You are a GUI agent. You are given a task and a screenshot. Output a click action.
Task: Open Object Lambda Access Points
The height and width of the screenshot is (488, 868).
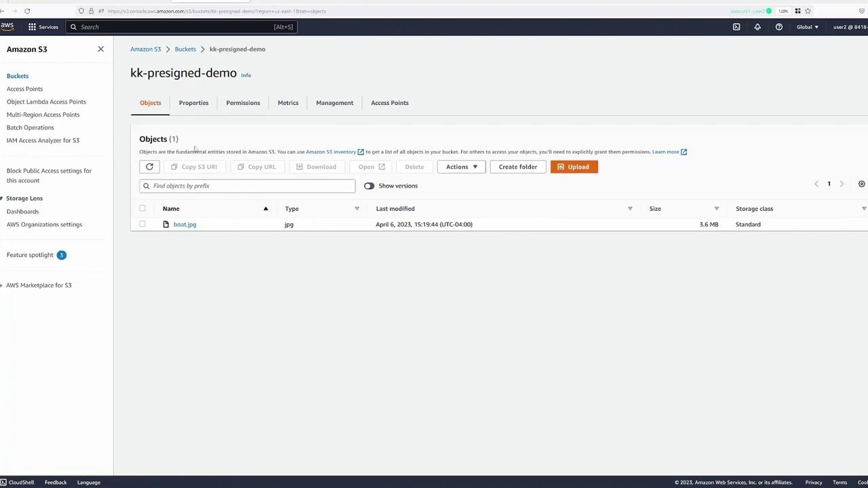tap(46, 102)
